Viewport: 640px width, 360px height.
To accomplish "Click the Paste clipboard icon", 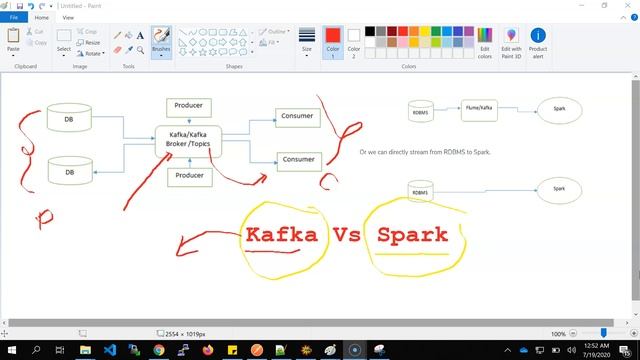I will (13, 36).
